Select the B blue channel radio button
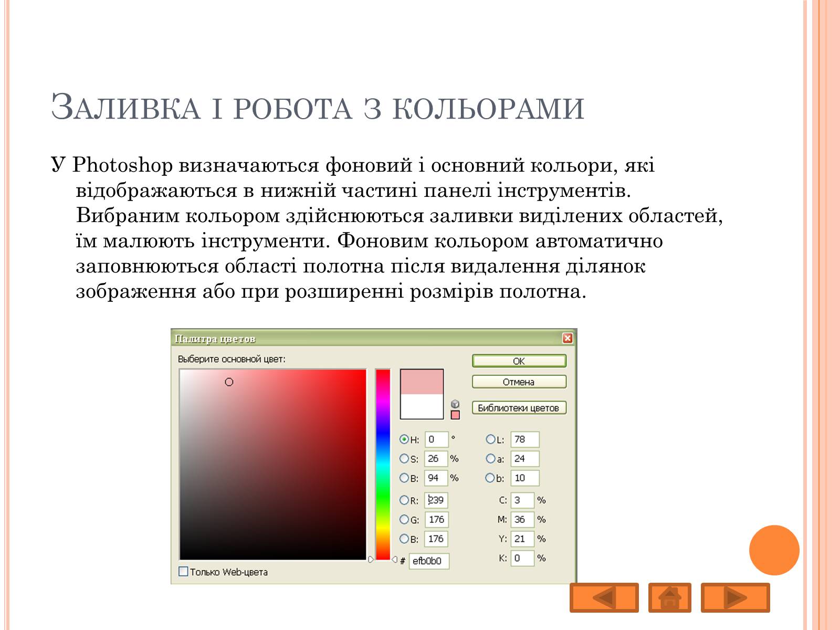The width and height of the screenshot is (840, 630). (x=404, y=539)
